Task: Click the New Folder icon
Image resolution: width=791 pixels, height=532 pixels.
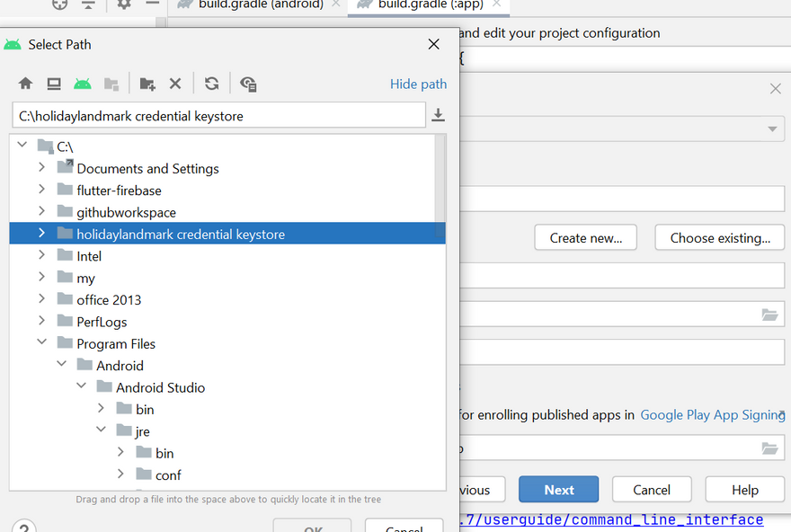Action: coord(147,84)
